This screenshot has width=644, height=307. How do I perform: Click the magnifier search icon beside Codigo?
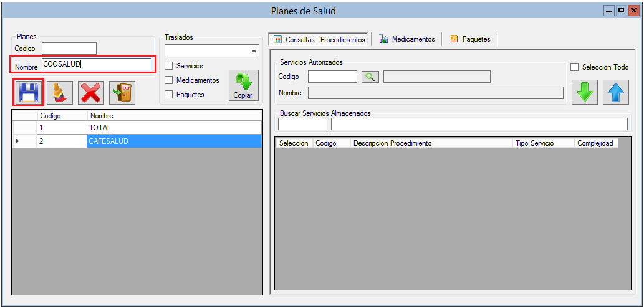(370, 77)
